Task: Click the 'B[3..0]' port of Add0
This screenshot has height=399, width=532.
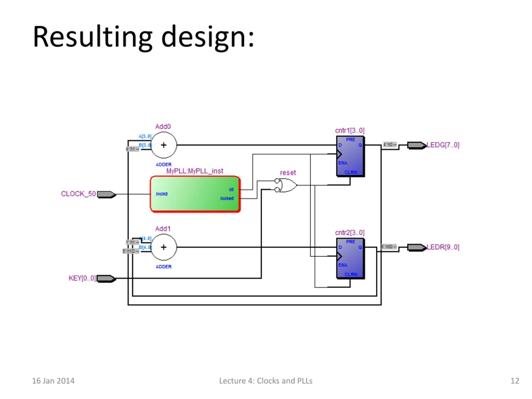Action: (145, 145)
